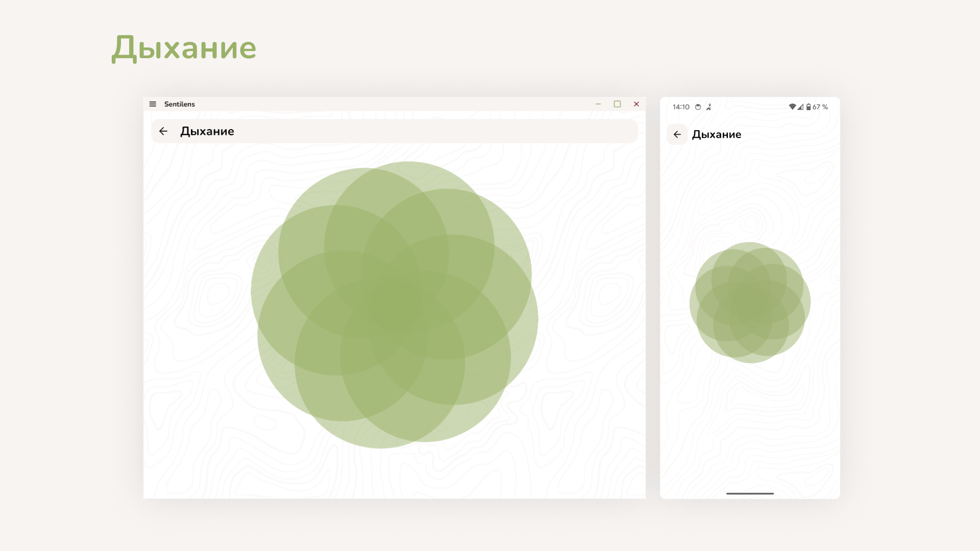980x551 pixels.
Task: Tap the Wi-Fi icon in mobile status bar
Action: click(x=792, y=107)
